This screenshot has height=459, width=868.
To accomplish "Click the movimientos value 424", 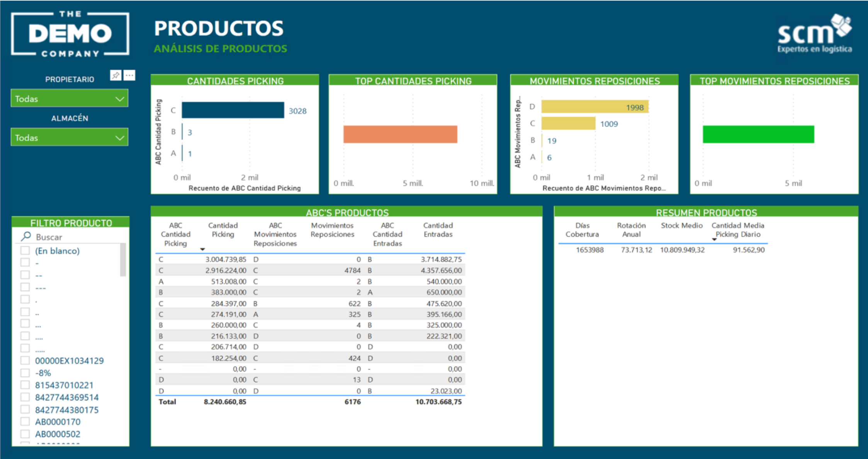I will point(354,358).
